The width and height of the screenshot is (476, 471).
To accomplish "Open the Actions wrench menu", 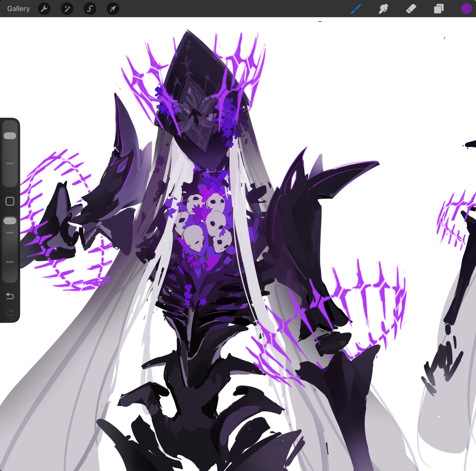I will (44, 9).
